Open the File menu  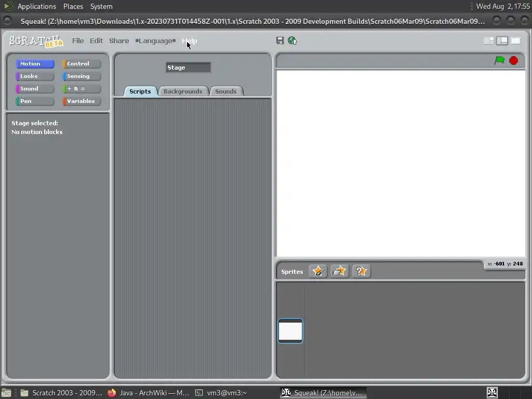(x=78, y=41)
